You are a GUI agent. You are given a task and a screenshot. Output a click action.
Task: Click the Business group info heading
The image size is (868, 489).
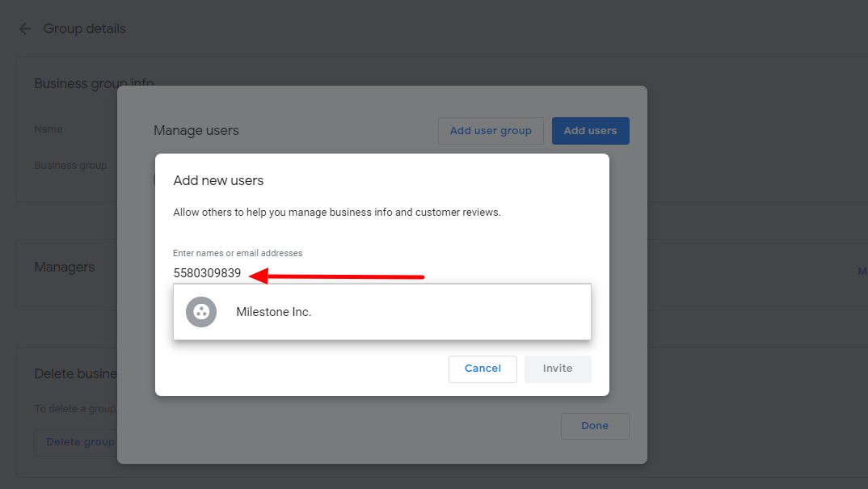[94, 83]
